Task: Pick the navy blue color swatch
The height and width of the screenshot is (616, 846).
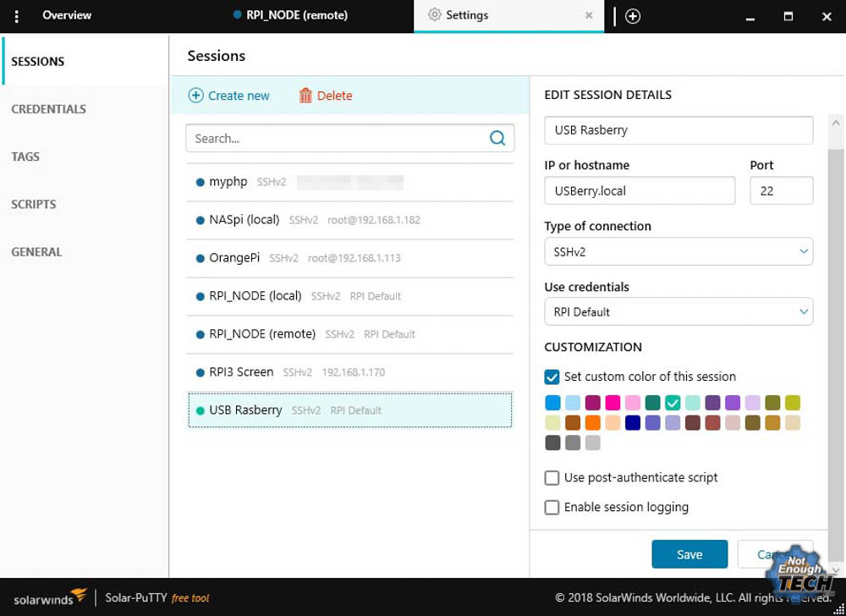Action: (632, 423)
